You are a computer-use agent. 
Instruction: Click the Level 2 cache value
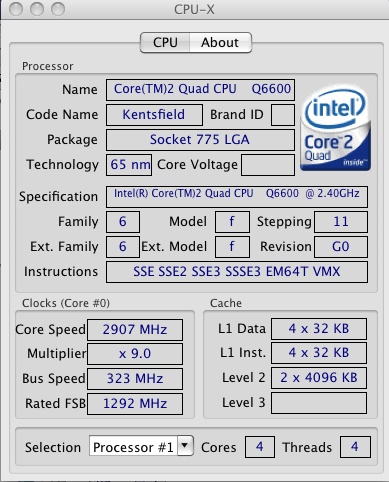[319, 378]
